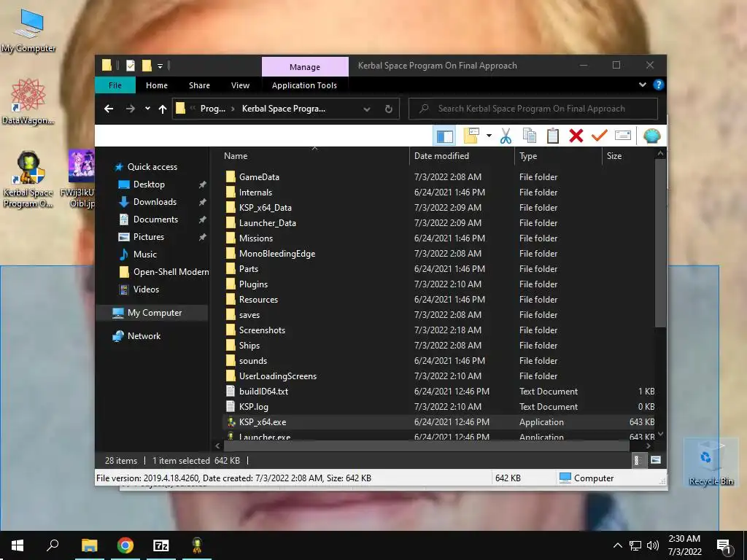Select the MonoBleedingEdge folder
Screen dimensions: 747x560
coord(276,254)
